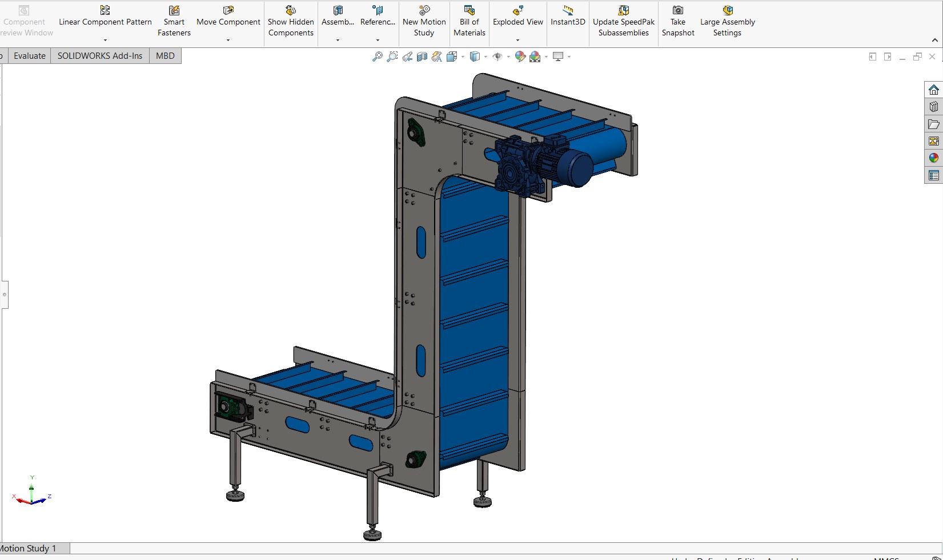
Task: Open Large Assembly Settings
Action: (728, 21)
